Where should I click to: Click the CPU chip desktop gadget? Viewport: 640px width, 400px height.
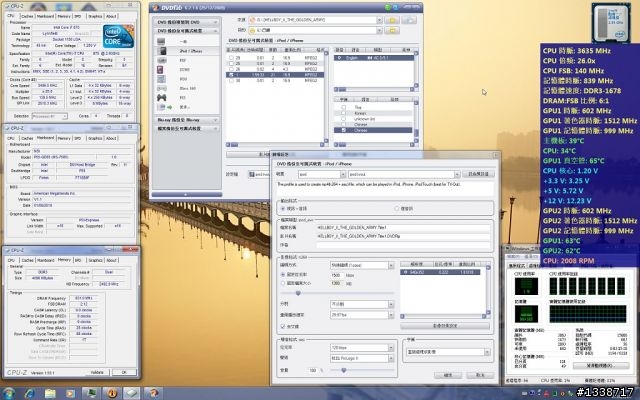611,23
